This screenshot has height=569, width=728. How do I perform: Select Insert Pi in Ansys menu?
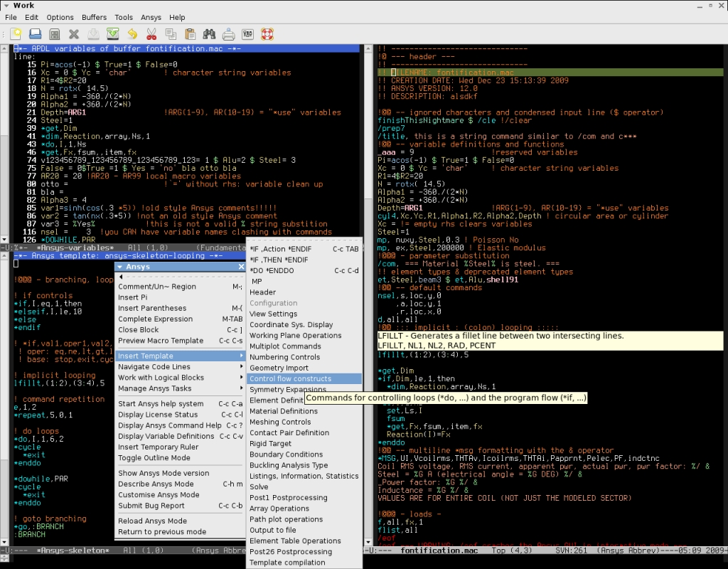click(180, 297)
